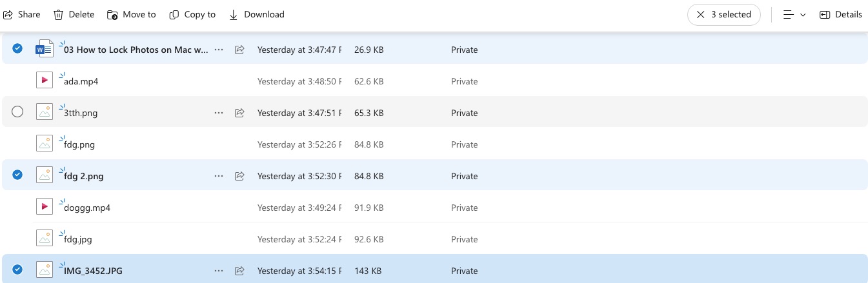Clear the 3 selected items
The width and height of the screenshot is (868, 283).
(x=700, y=15)
